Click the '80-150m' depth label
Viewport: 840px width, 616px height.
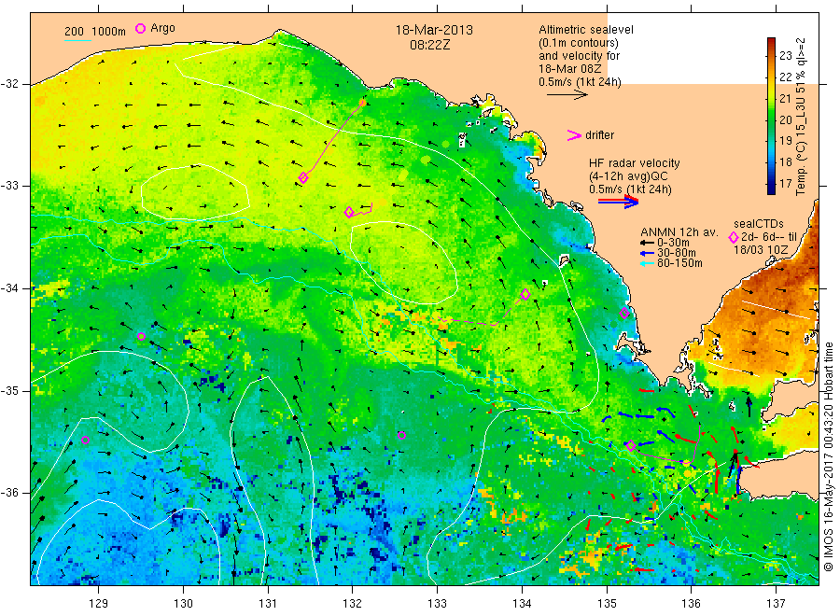click(x=679, y=263)
